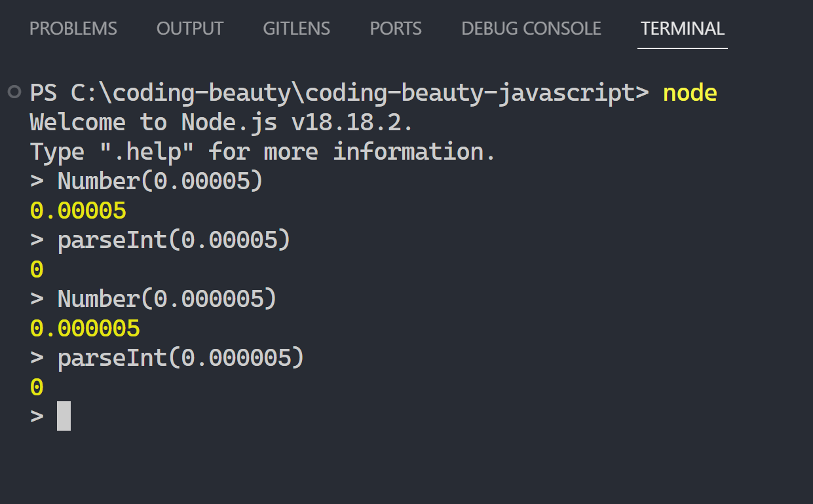Focus the terminal cursor block at the prompt
This screenshot has height=504, width=813.
[x=64, y=416]
